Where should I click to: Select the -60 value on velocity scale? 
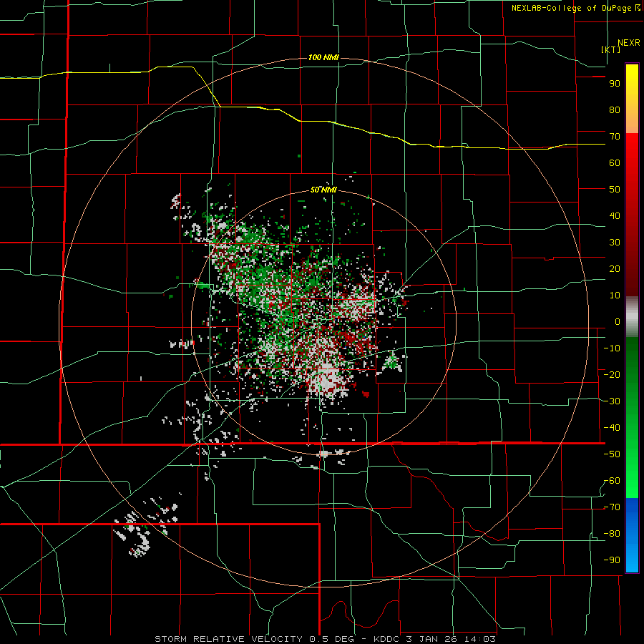(612, 481)
